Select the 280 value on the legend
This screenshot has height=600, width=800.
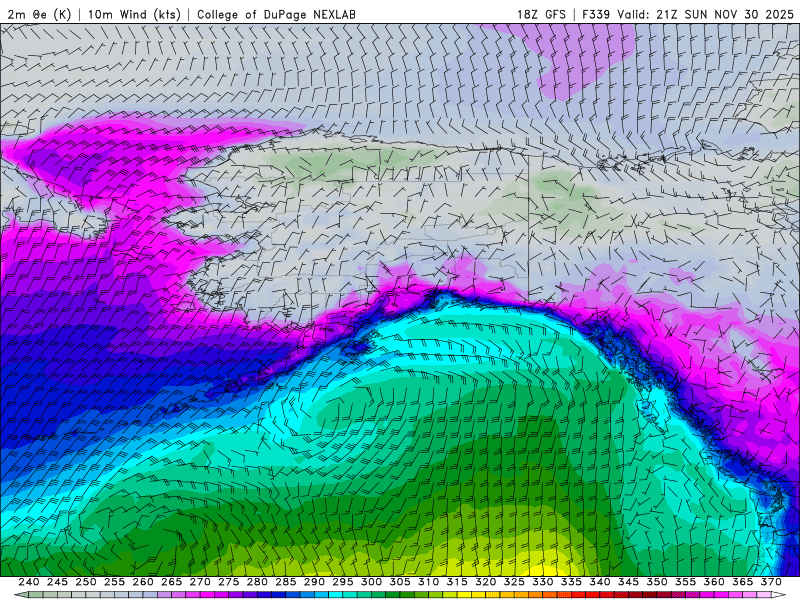coord(257,582)
